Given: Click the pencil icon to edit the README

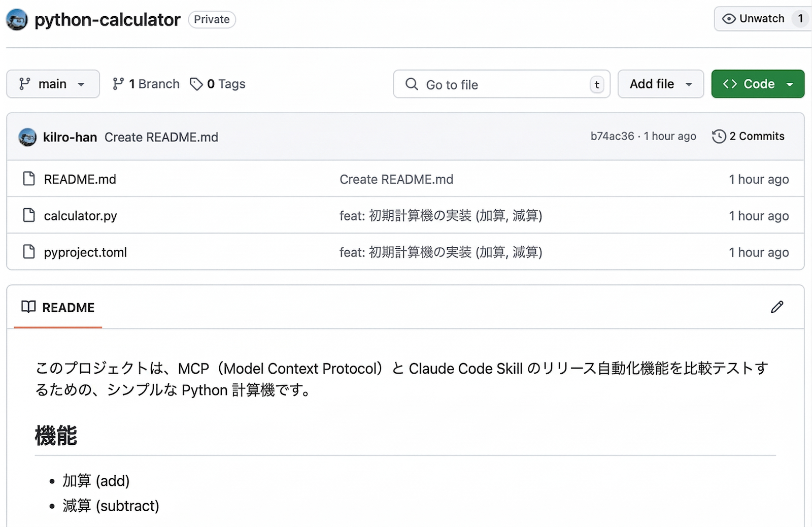Looking at the screenshot, I should 777,307.
